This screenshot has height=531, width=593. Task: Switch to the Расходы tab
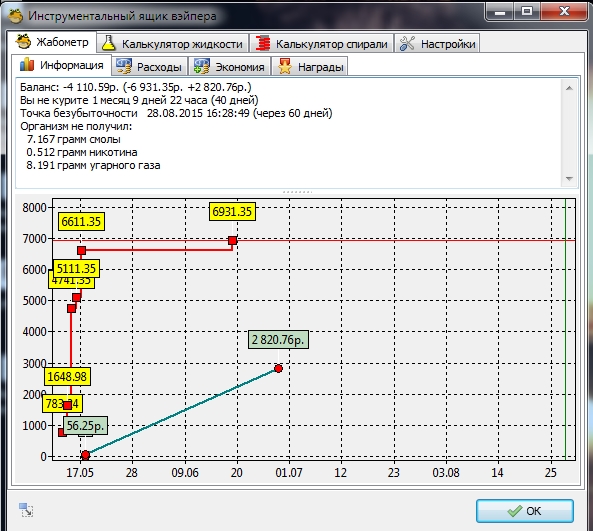coord(149,67)
